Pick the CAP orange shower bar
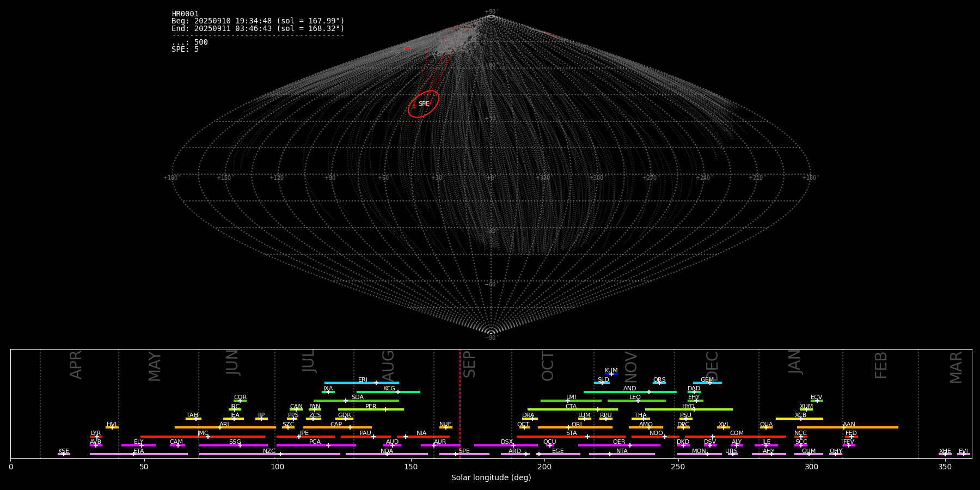The height and width of the screenshot is (490, 980). click(338, 427)
